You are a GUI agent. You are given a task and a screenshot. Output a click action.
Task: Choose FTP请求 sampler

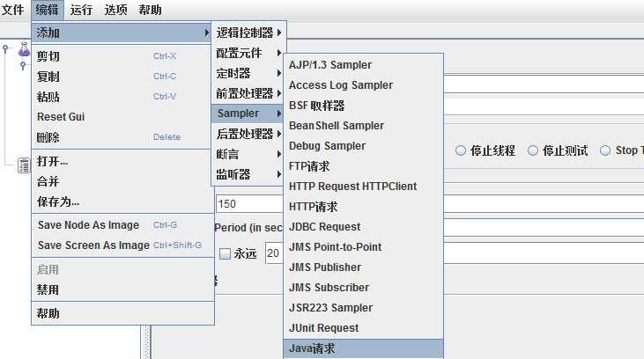click(364, 166)
